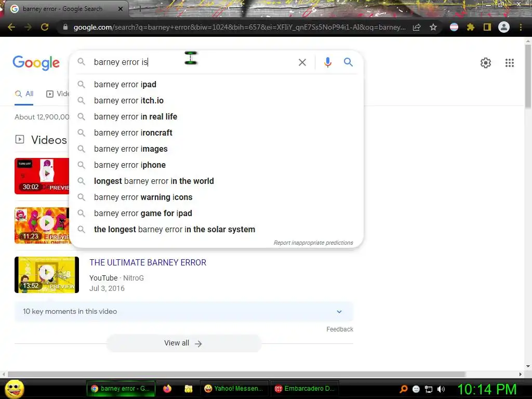Screen dimensions: 532x399
Task: Choose suggestion barney error game for ipad
Action: pyautogui.click(x=216, y=214)
